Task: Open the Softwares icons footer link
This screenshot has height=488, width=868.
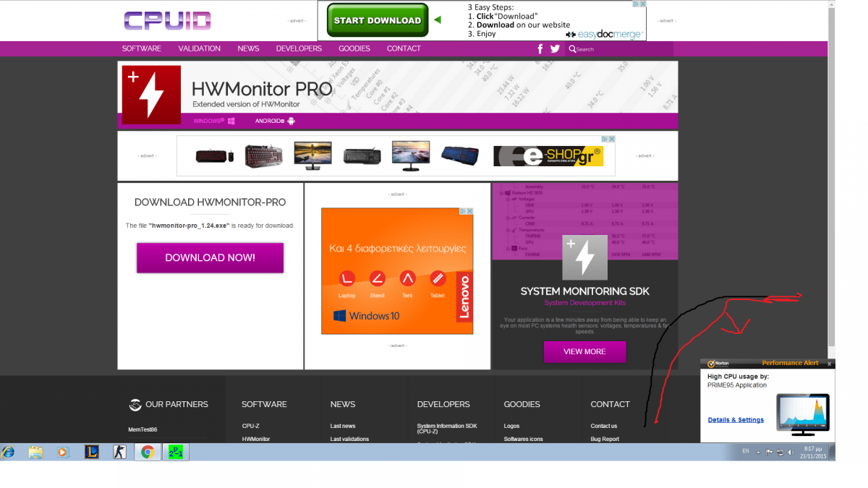Action: [523, 439]
